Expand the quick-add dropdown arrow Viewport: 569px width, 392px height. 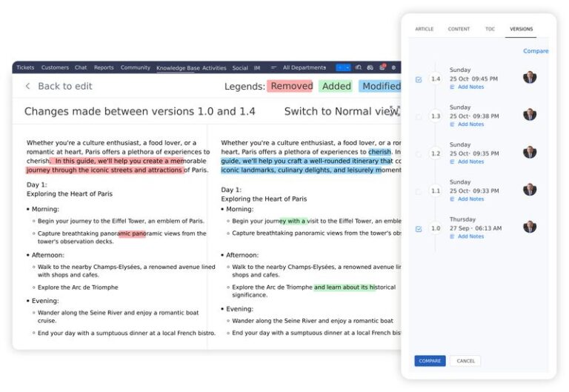tap(347, 67)
